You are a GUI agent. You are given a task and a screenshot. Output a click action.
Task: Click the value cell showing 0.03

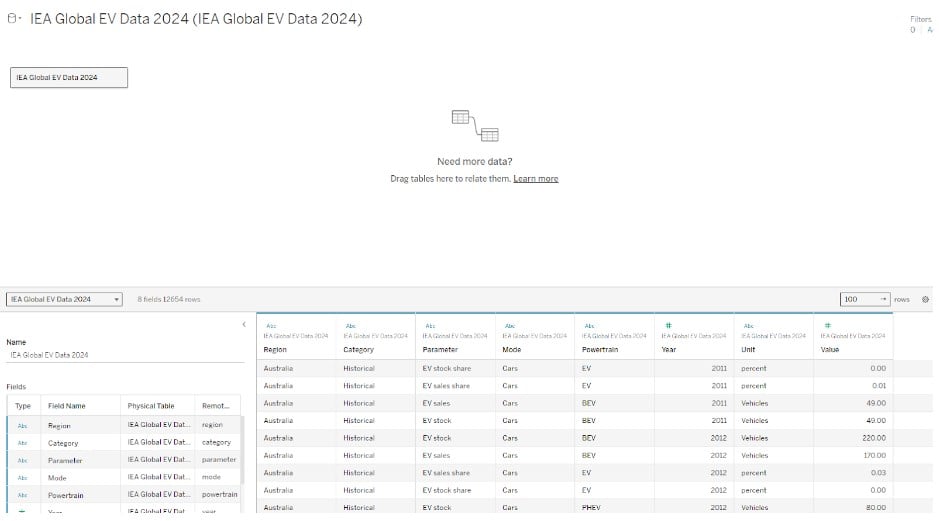853,472
